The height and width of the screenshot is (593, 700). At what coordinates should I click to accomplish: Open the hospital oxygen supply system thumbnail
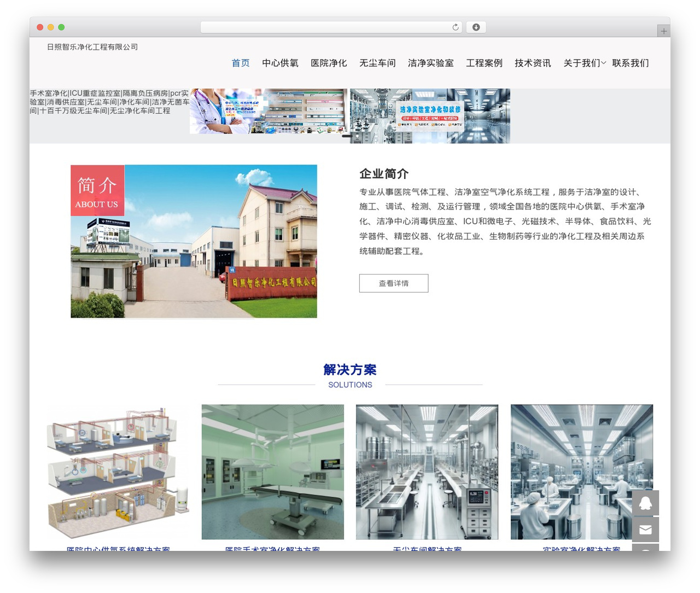[x=118, y=472]
